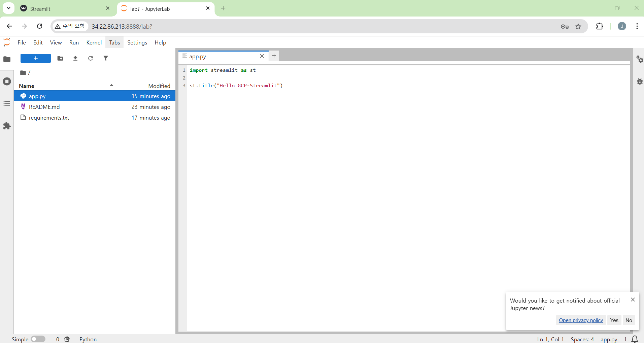Click import streamlit line in editor
This screenshot has height=343, width=644.
tap(223, 70)
